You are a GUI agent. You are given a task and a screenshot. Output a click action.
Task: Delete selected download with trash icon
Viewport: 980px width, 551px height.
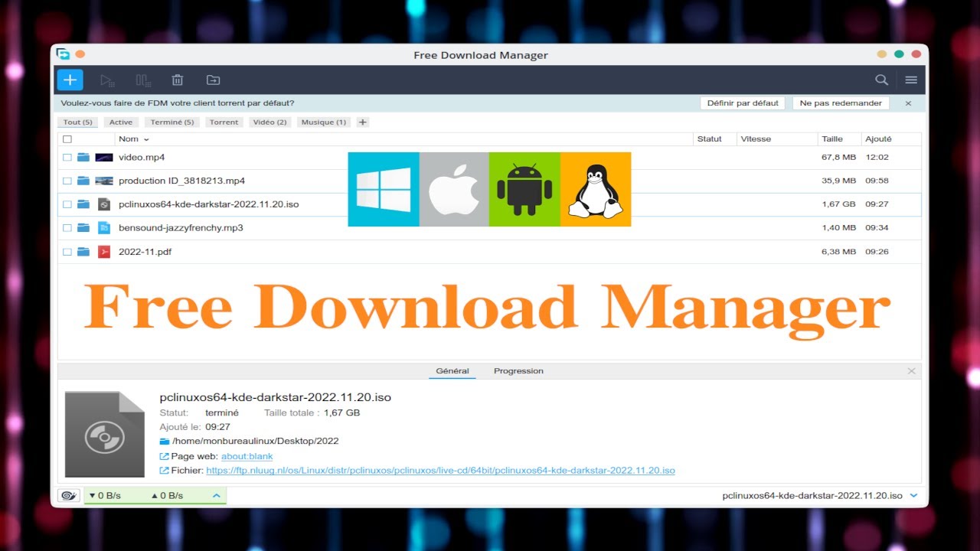point(178,80)
